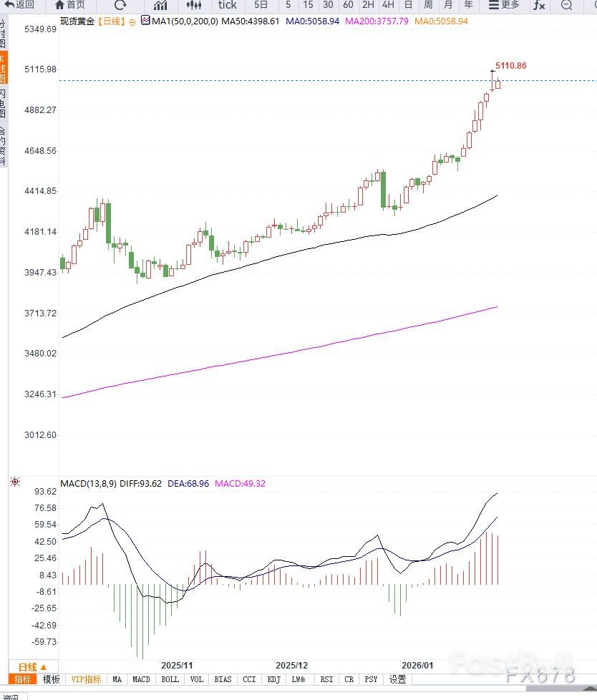
Task: Open indicator 设置 settings
Action: [x=397, y=679]
